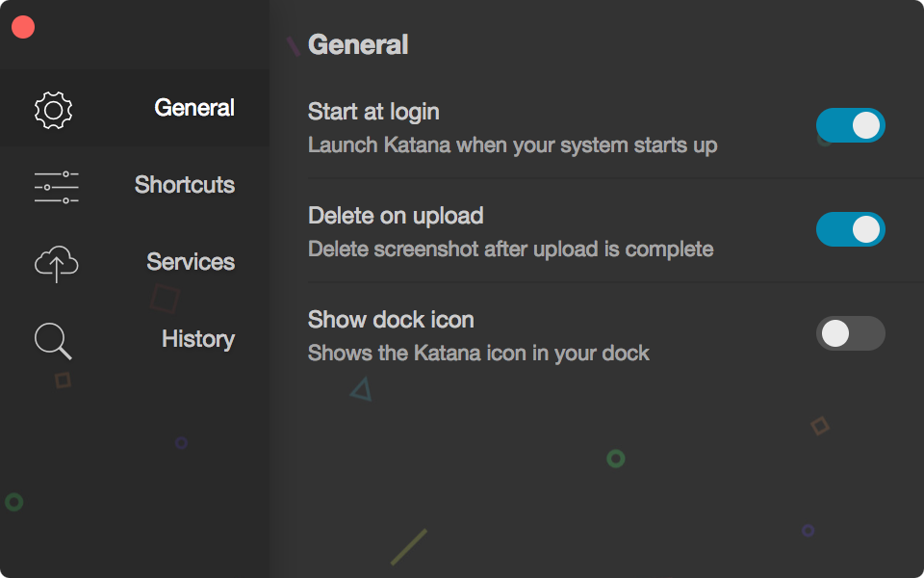Click the magnifying glass History icon

pyautogui.click(x=53, y=340)
